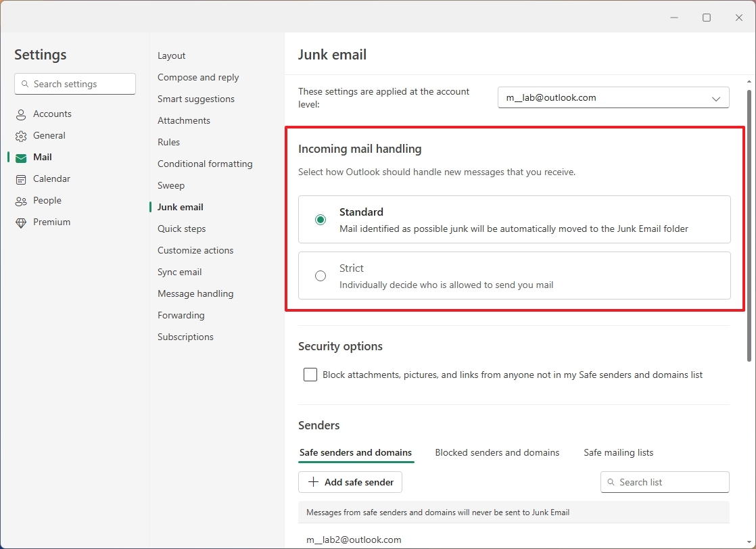Click the Strict option description text
The width and height of the screenshot is (756, 549).
tap(446, 285)
